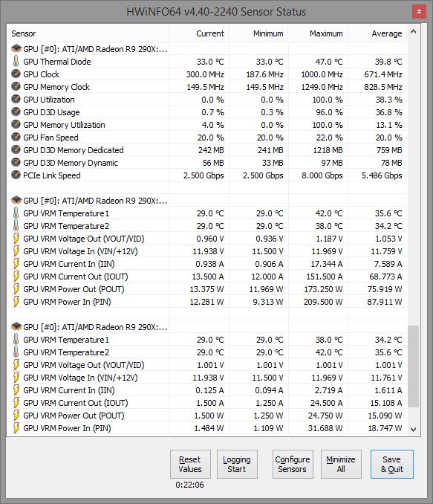Viewport: 433px width, 504px height.
Task: Click the Minimum column header
Action: [x=258, y=33]
